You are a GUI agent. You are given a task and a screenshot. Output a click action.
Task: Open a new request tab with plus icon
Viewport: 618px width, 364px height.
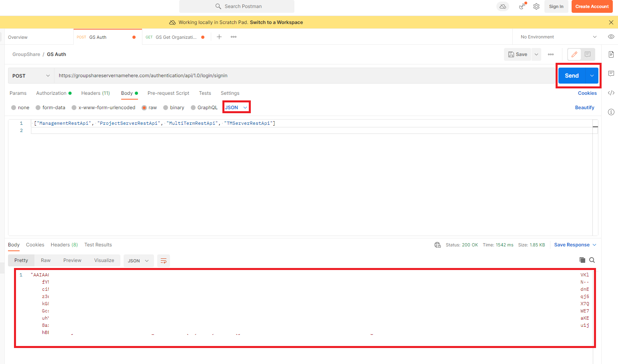click(x=219, y=37)
